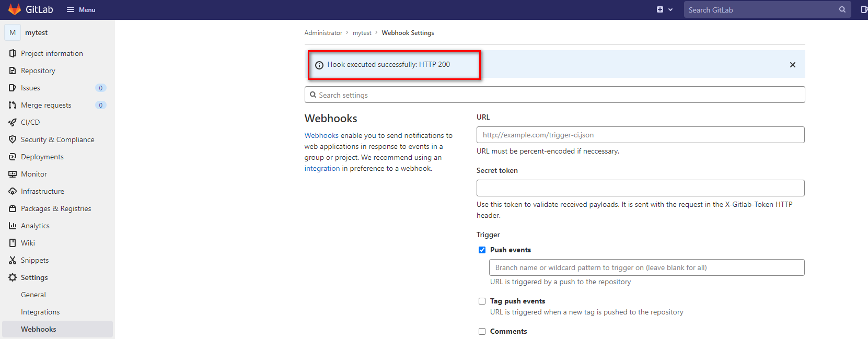Click the mytest breadcrumb link

[362, 33]
